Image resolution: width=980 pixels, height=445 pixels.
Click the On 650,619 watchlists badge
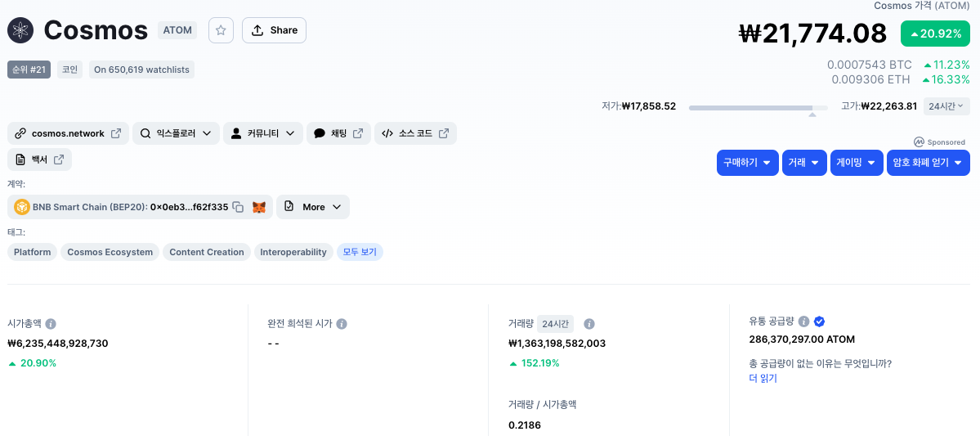(x=142, y=70)
